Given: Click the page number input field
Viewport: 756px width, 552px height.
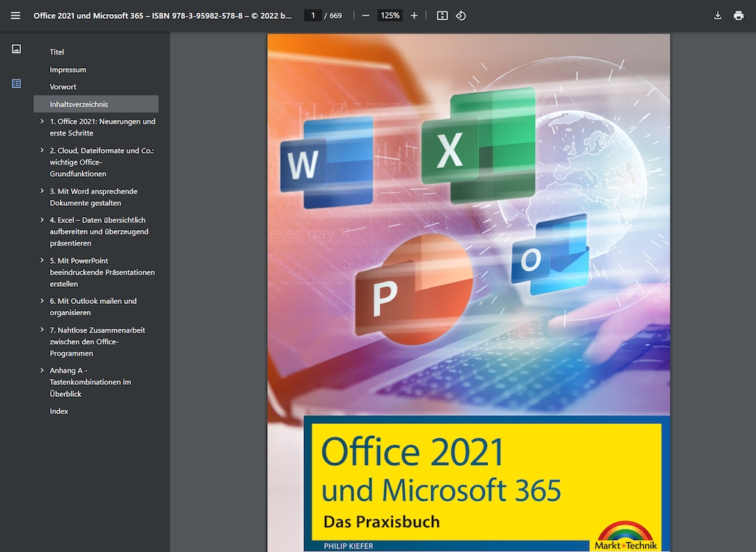Looking at the screenshot, I should pos(312,15).
